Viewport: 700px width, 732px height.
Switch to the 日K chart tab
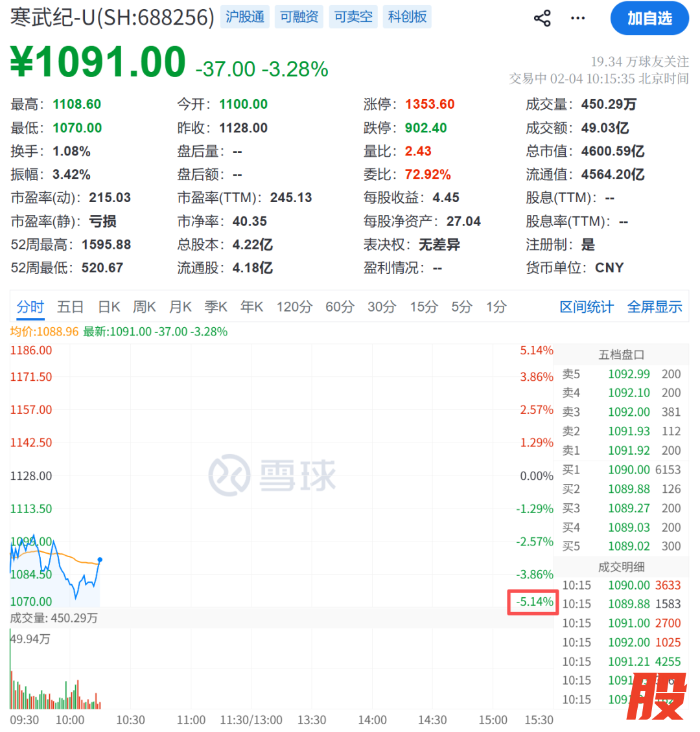[109, 306]
